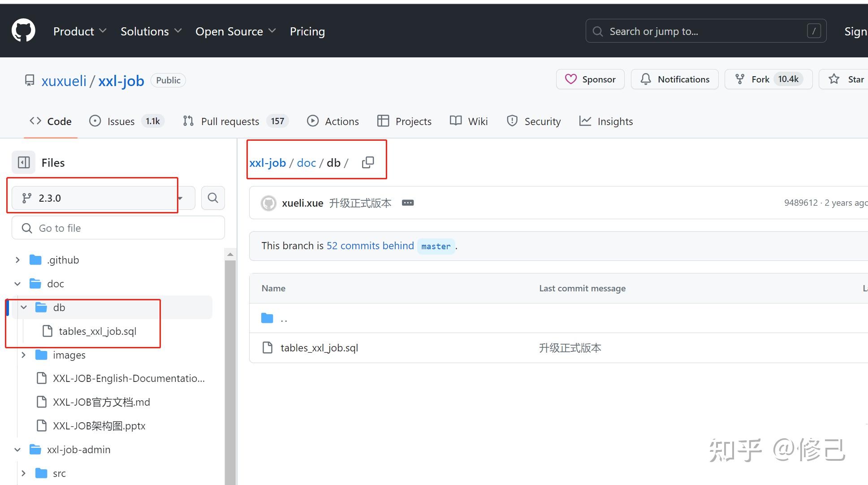Expand the .github folder in tree
Viewport: 868px width, 485px height.
[17, 260]
